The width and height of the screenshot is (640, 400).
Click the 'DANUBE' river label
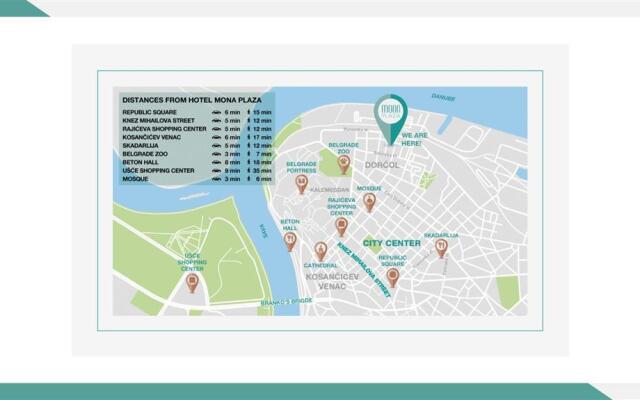click(444, 97)
